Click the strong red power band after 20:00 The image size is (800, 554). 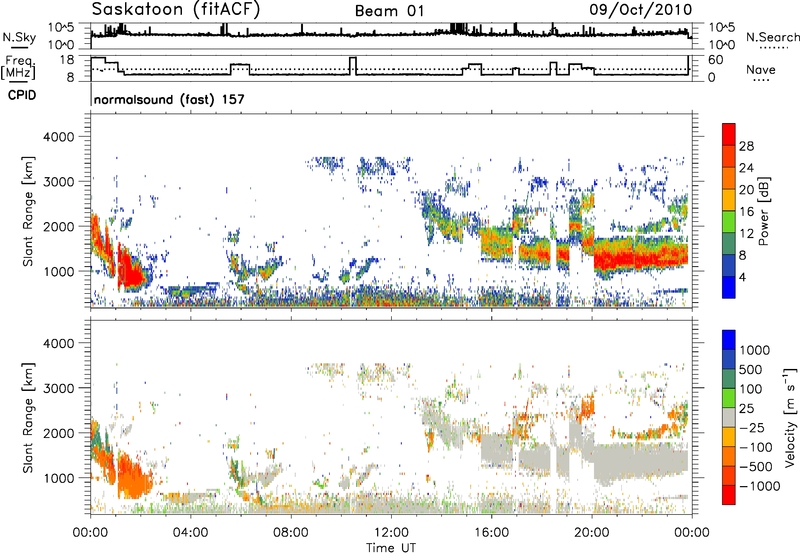point(641,258)
